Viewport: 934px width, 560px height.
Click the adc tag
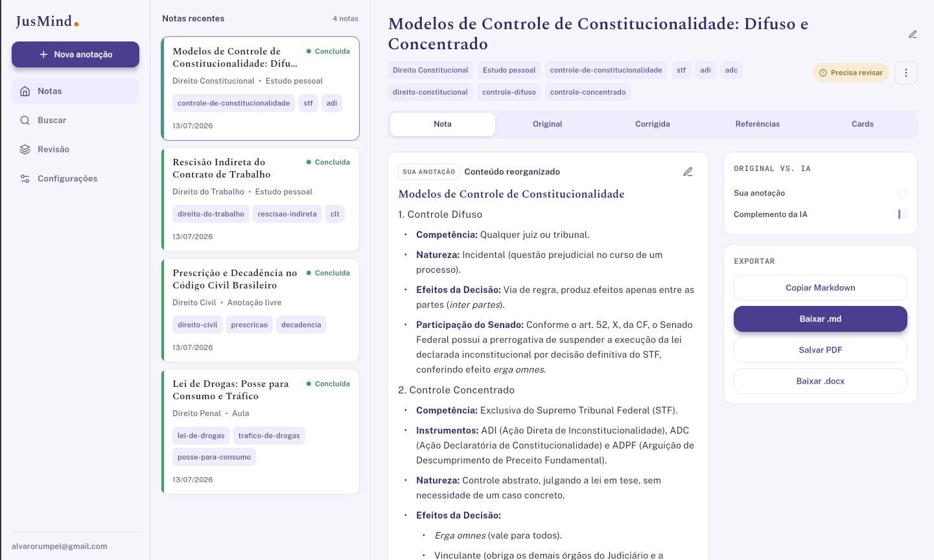pos(731,70)
